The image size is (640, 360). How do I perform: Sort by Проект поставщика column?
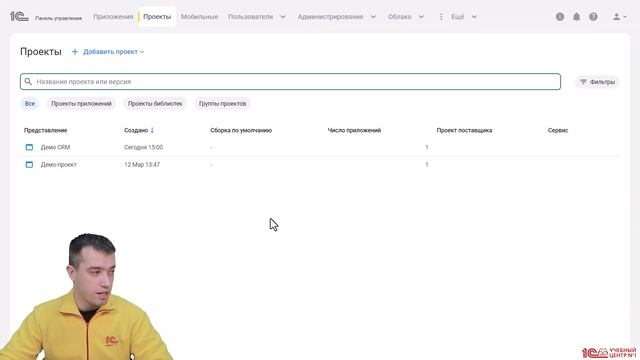464,130
